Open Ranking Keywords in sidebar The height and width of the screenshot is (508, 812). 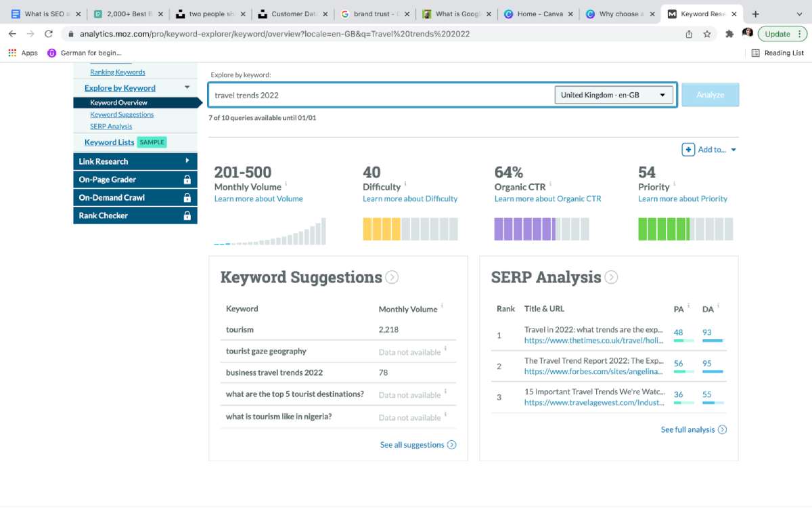tap(118, 72)
